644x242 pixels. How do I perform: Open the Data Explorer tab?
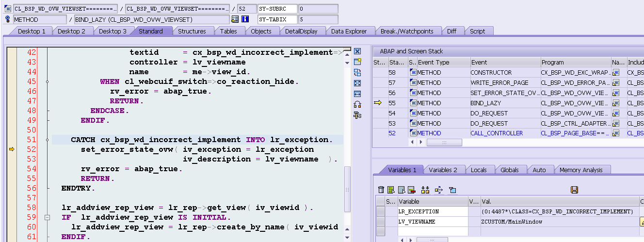pos(349,31)
